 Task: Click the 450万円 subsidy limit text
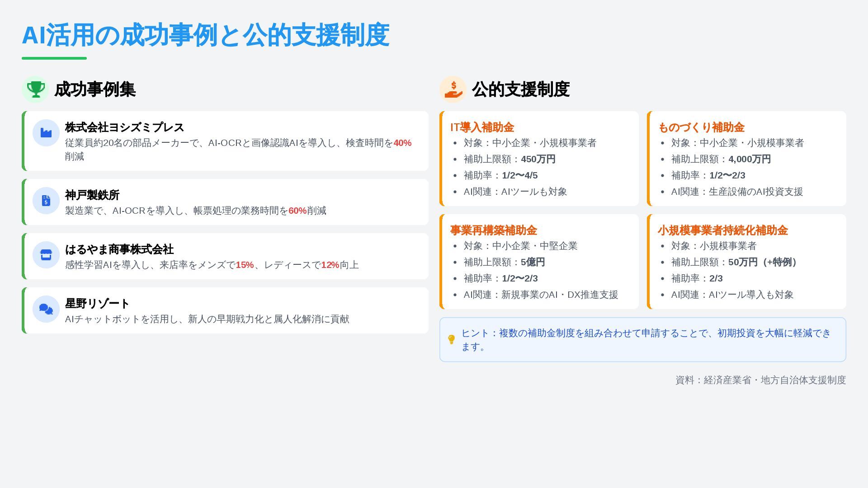click(538, 160)
